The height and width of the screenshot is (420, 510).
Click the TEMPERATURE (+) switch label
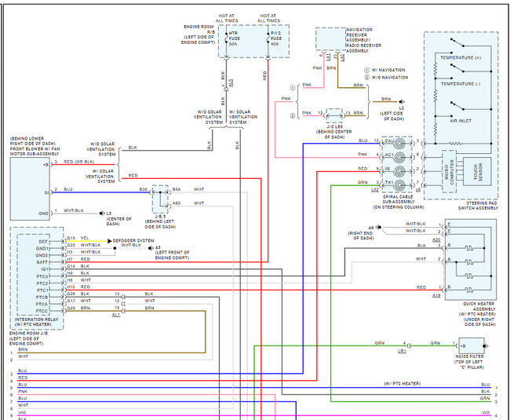click(461, 57)
